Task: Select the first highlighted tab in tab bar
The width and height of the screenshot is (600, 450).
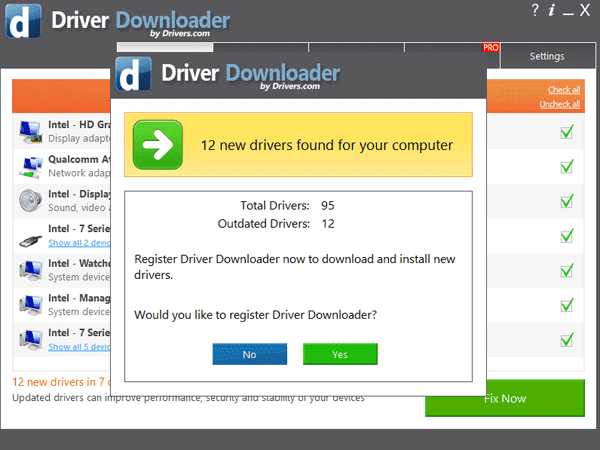Action: tap(165, 47)
